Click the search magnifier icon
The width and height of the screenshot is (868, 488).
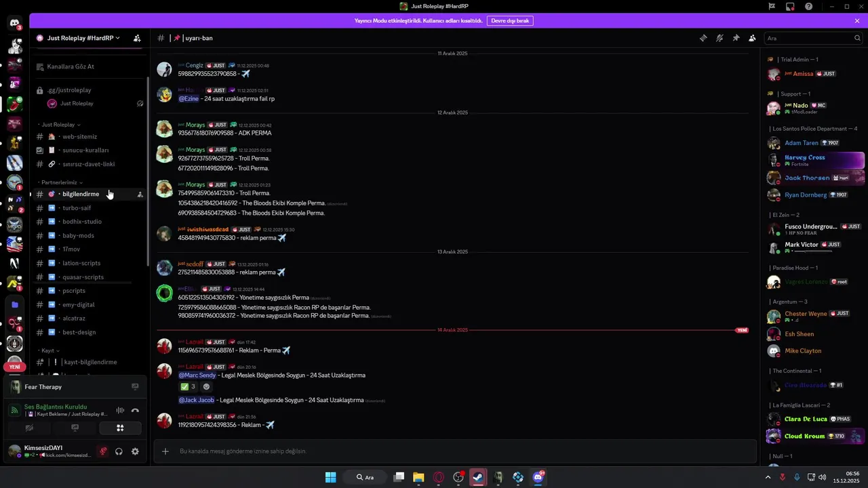tap(857, 39)
